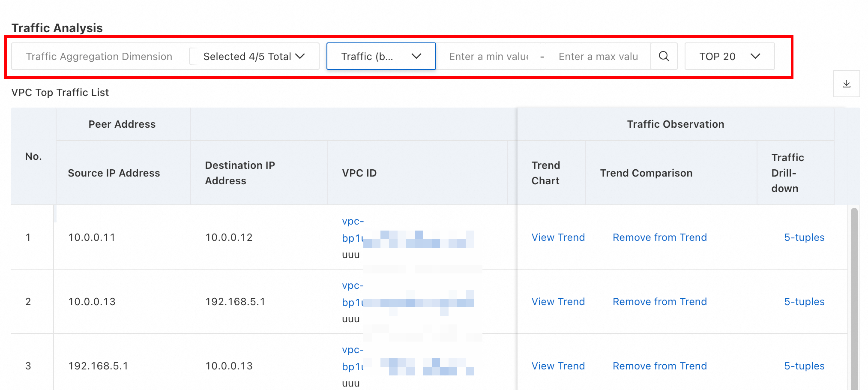Viewport: 868px width, 390px height.
Task: View Trend for source 10.0.0.13
Action: tap(558, 302)
